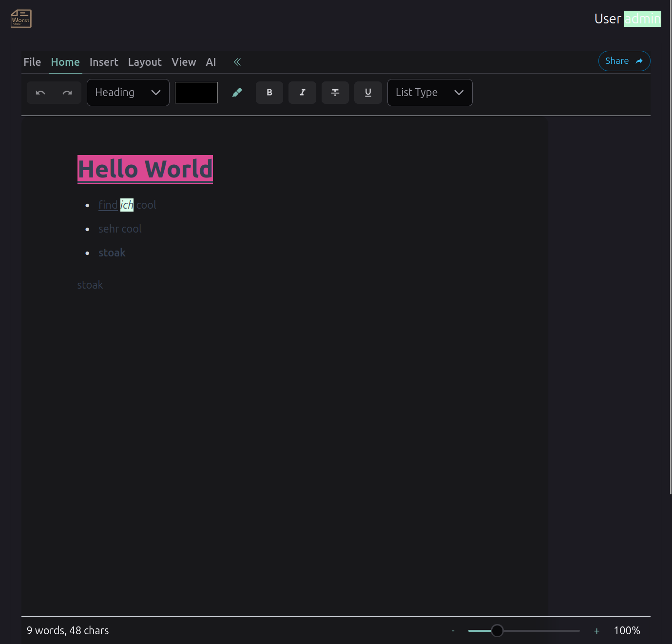The width and height of the screenshot is (672, 644).
Task: Toggle underline formatting
Action: click(x=368, y=93)
